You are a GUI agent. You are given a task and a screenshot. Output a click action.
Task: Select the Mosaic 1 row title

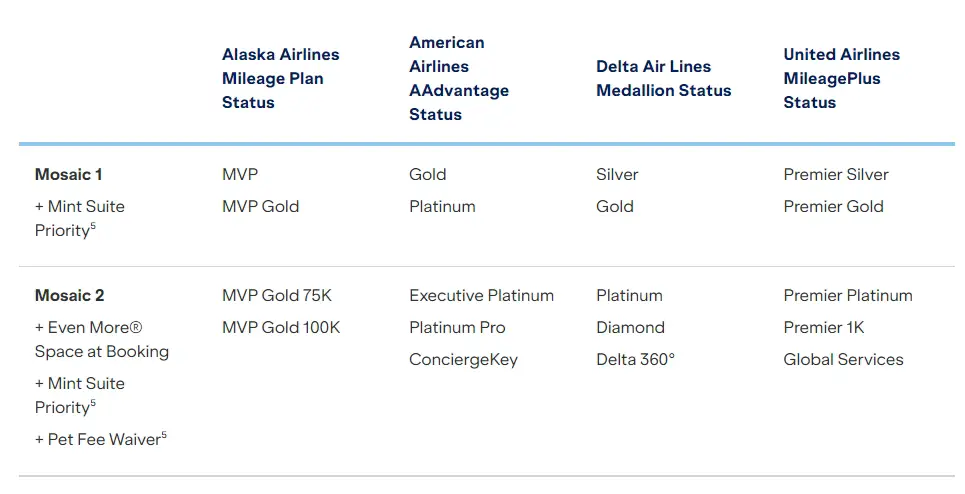[69, 174]
